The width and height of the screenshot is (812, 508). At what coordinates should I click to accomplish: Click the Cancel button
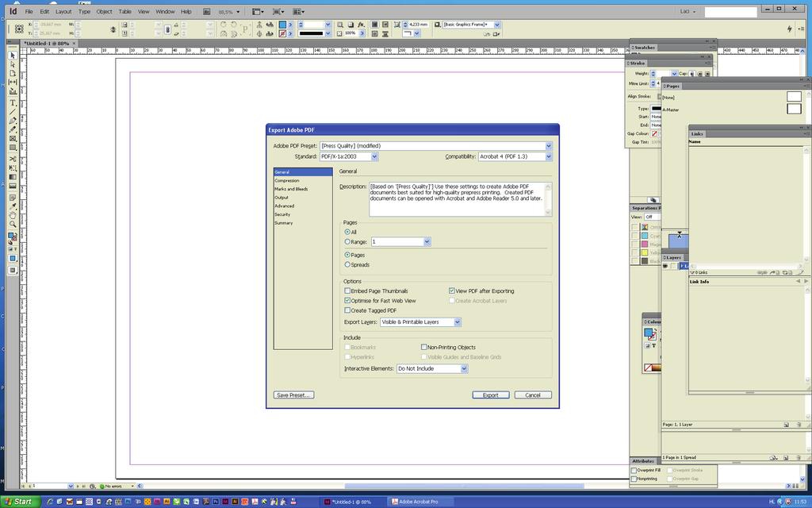[x=533, y=395]
